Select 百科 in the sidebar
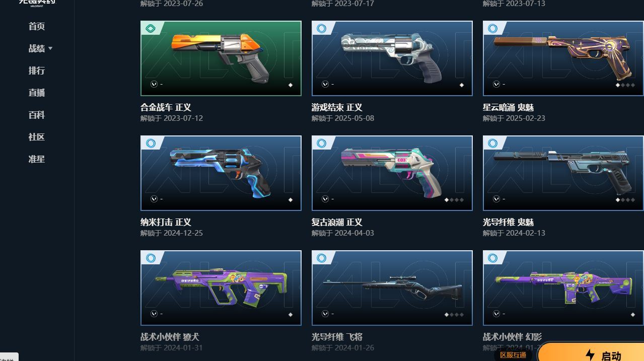This screenshot has width=644, height=361. coord(37,115)
